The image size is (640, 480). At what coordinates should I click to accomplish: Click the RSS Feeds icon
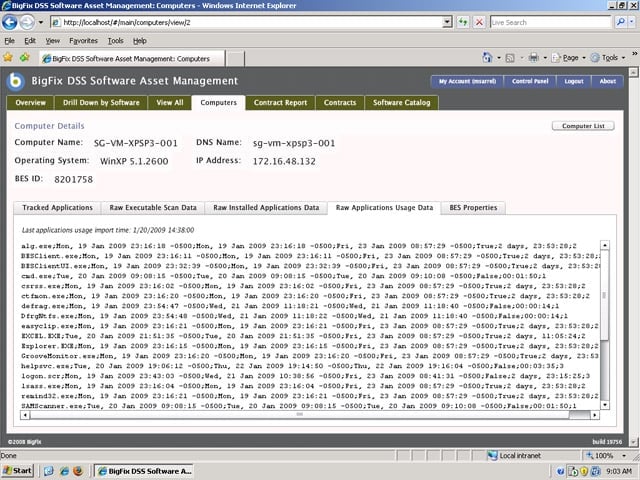tap(510, 58)
